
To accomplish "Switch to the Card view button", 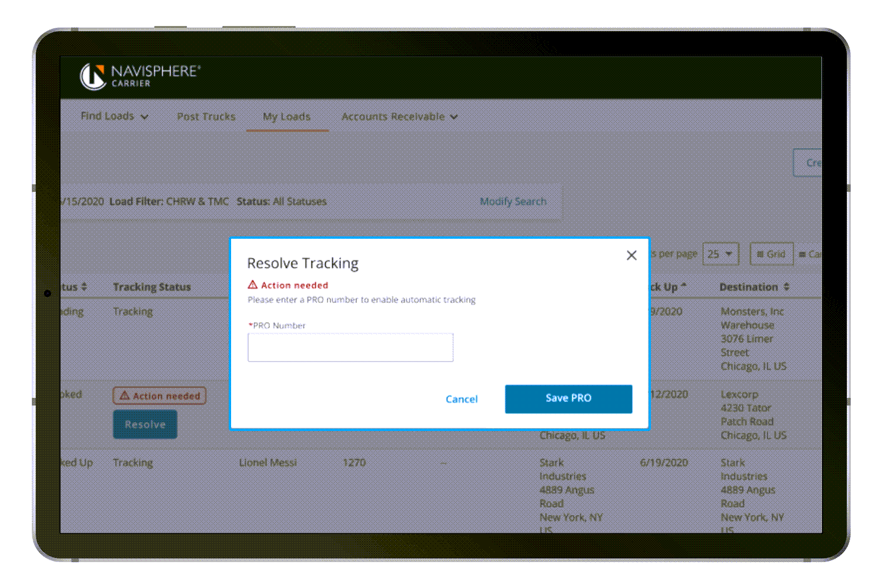I will 810,254.
